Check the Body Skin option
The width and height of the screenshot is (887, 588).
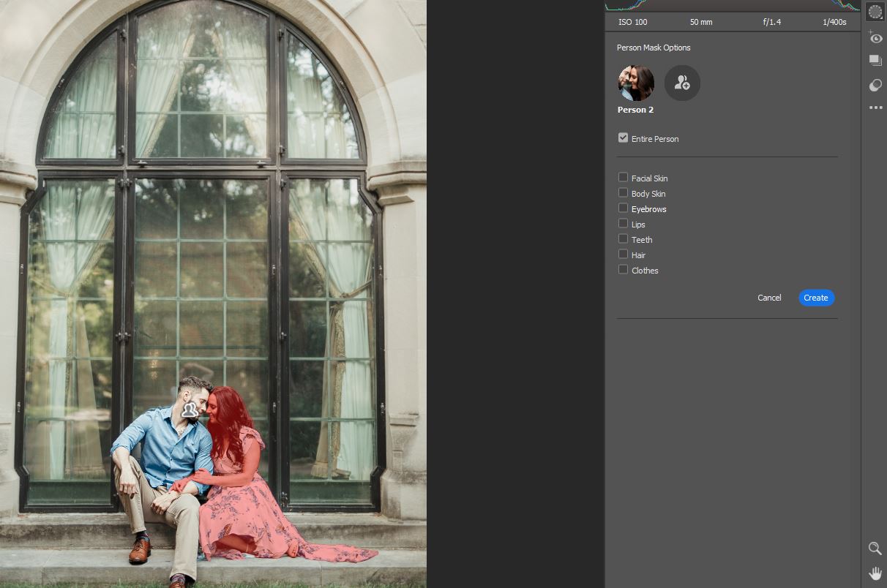point(623,192)
